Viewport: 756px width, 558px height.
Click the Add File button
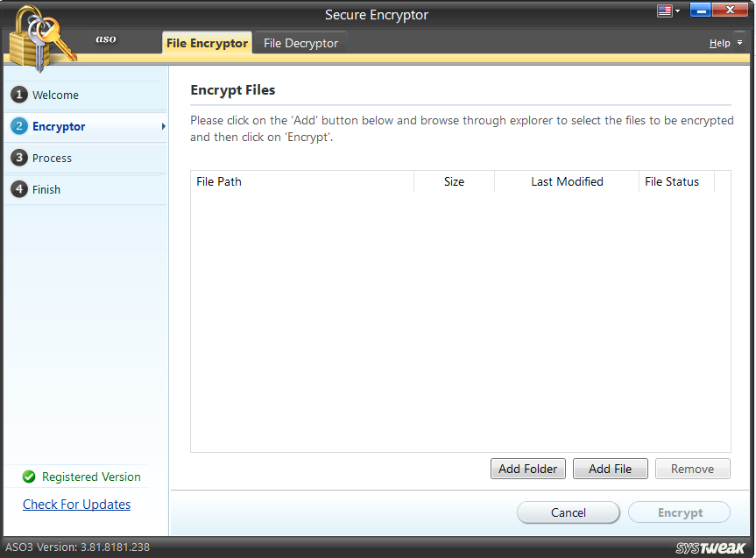610,469
